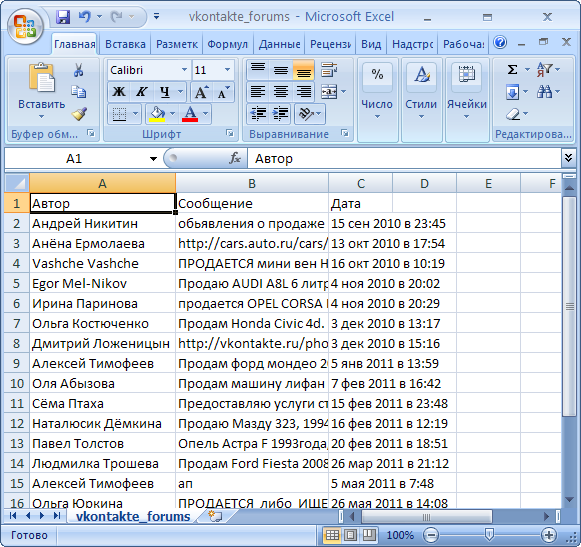Screen dimensions: 581x547
Task: Align text left
Action: pos(258,92)
